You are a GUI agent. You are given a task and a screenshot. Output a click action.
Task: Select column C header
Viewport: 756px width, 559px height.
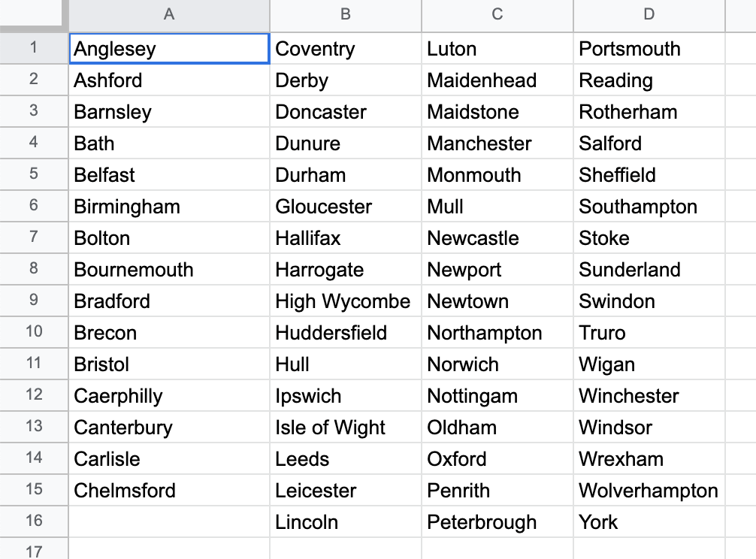pos(497,14)
